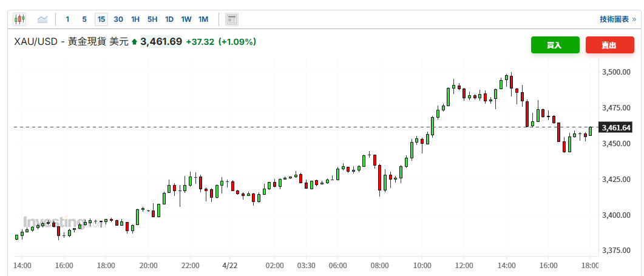Open the news panel layout icon
Image resolution: width=644 pixels, height=276 pixels.
coord(232,19)
